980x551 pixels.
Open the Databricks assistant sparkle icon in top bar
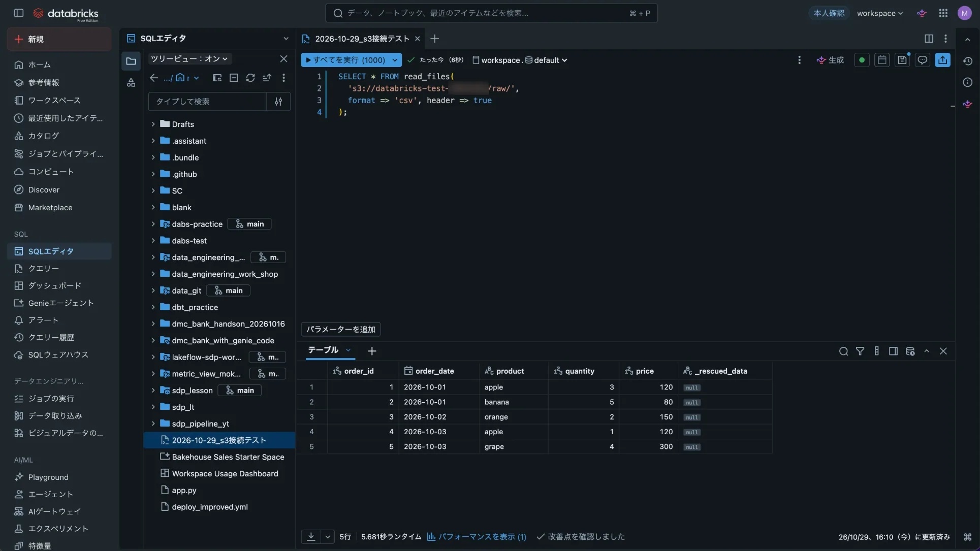tap(922, 13)
